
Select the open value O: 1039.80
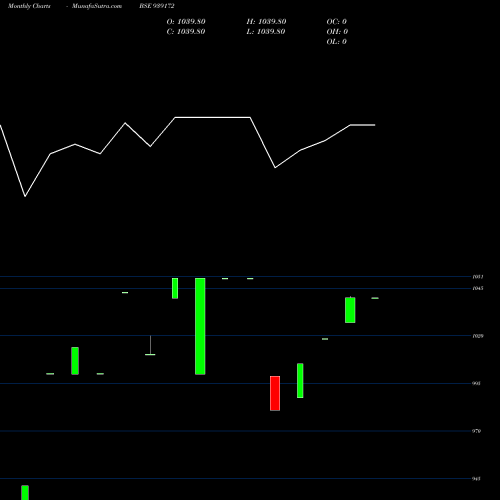point(186,22)
